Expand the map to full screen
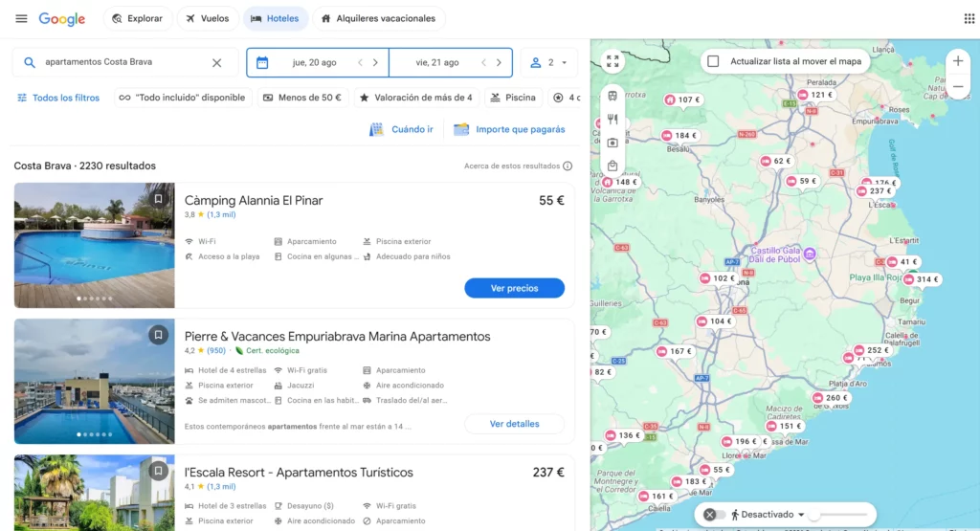The height and width of the screenshot is (531, 980). (612, 61)
